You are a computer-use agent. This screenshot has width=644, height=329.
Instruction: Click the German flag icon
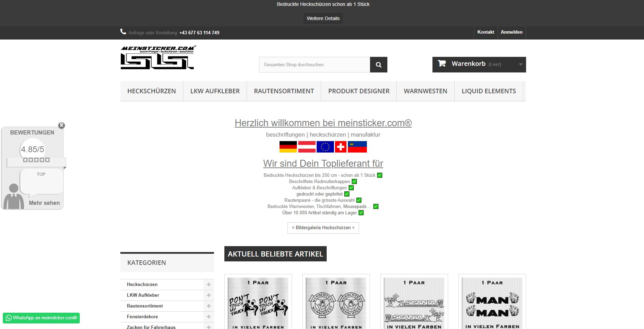(288, 147)
